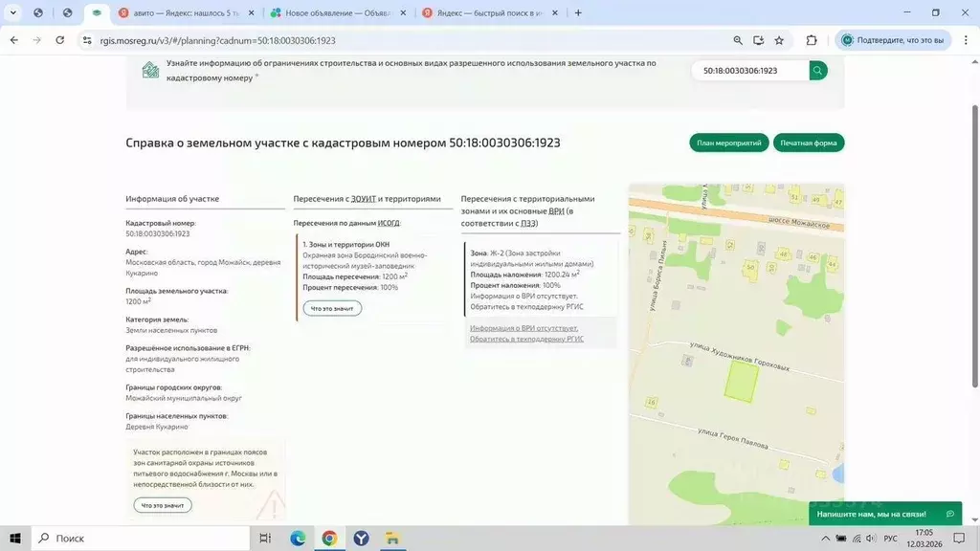Click the 'Печатная форма' button

(809, 142)
